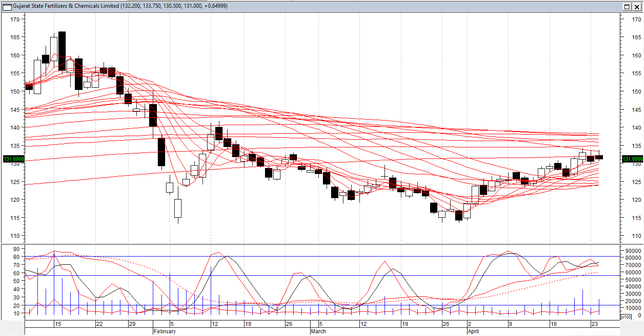Select the rightmost candlestick on the price chart
The width and height of the screenshot is (644, 336).
(x=599, y=157)
